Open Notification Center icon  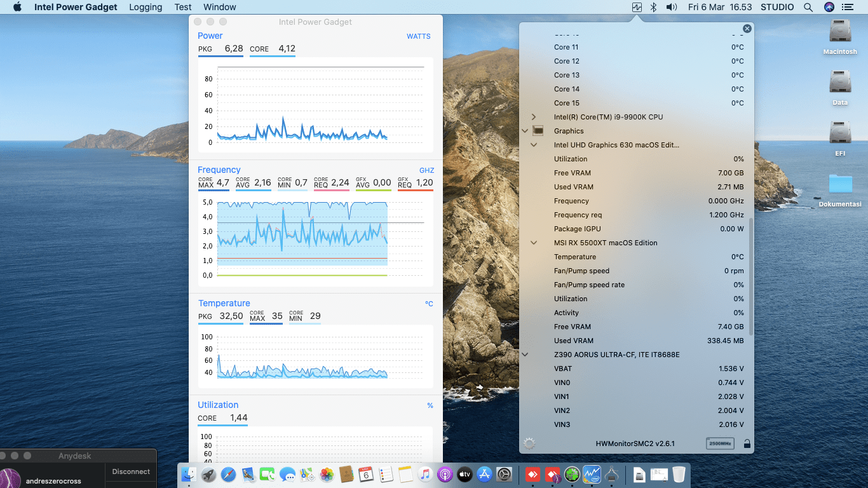point(847,7)
